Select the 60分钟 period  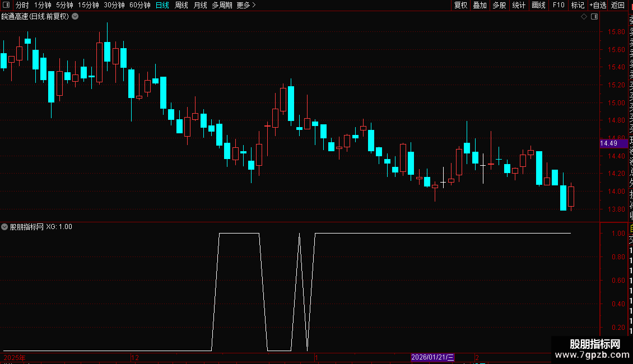(x=140, y=5)
